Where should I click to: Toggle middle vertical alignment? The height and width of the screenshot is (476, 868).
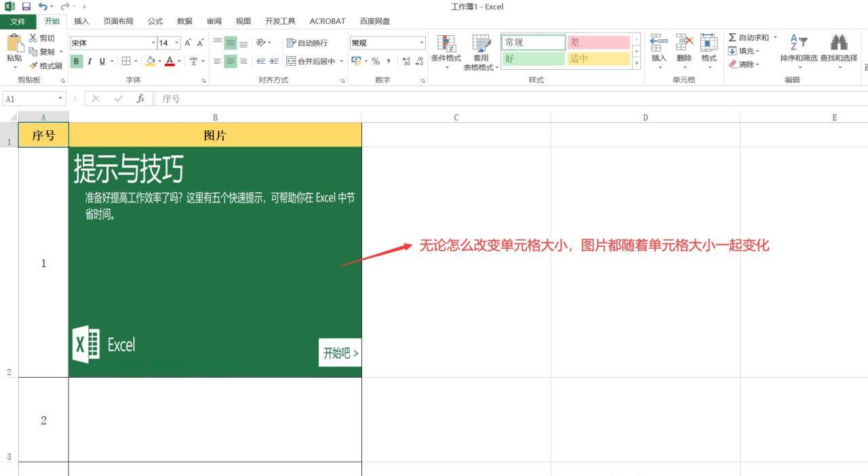[231, 43]
